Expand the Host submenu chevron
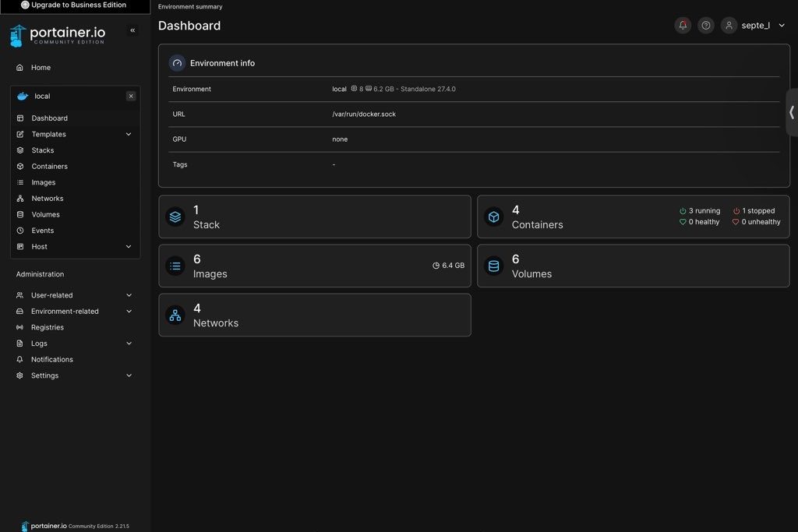This screenshot has width=798, height=532. [129, 247]
